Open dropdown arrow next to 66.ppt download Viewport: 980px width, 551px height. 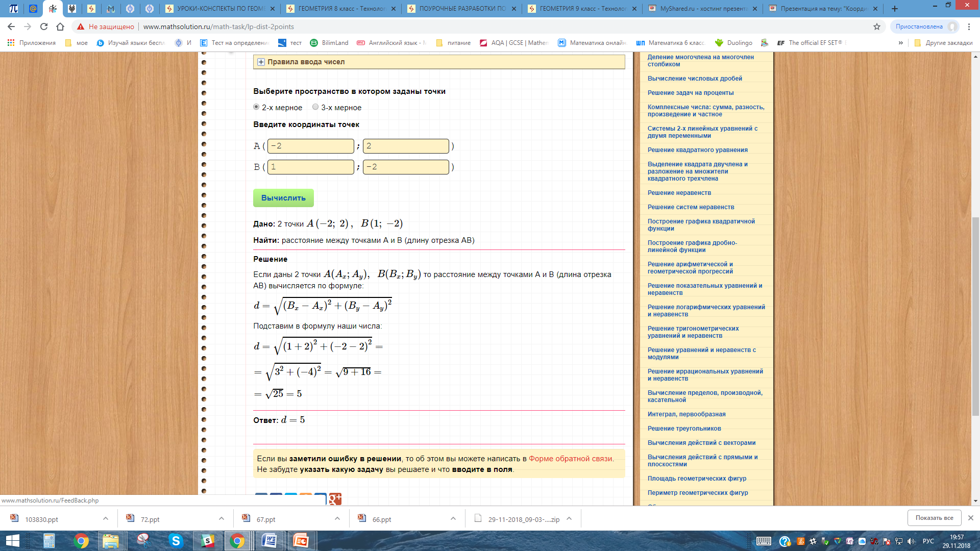tap(453, 519)
